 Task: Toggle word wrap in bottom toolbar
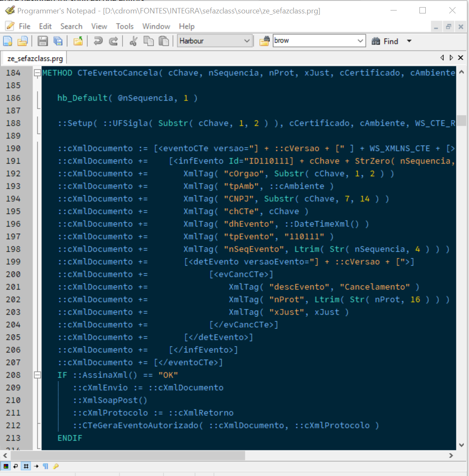16,466
